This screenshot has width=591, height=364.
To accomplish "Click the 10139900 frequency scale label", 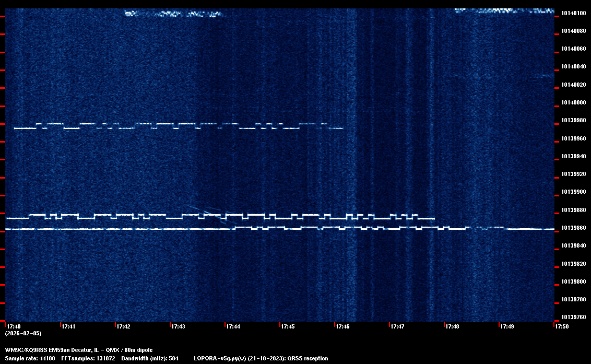I will [573, 192].
